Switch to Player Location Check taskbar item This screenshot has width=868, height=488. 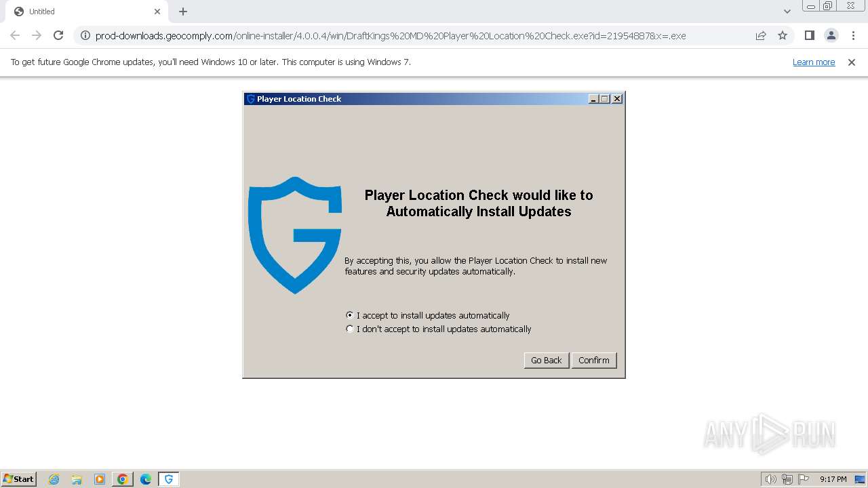tap(169, 479)
